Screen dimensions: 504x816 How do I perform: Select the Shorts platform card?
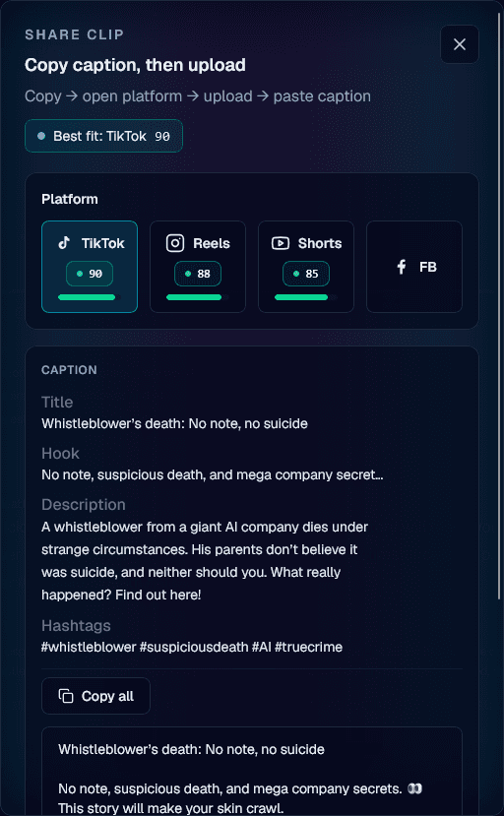point(306,267)
